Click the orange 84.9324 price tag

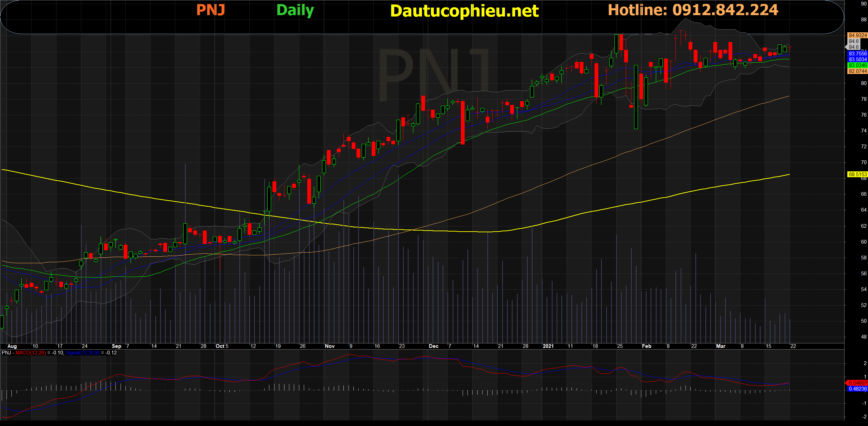tap(857, 35)
